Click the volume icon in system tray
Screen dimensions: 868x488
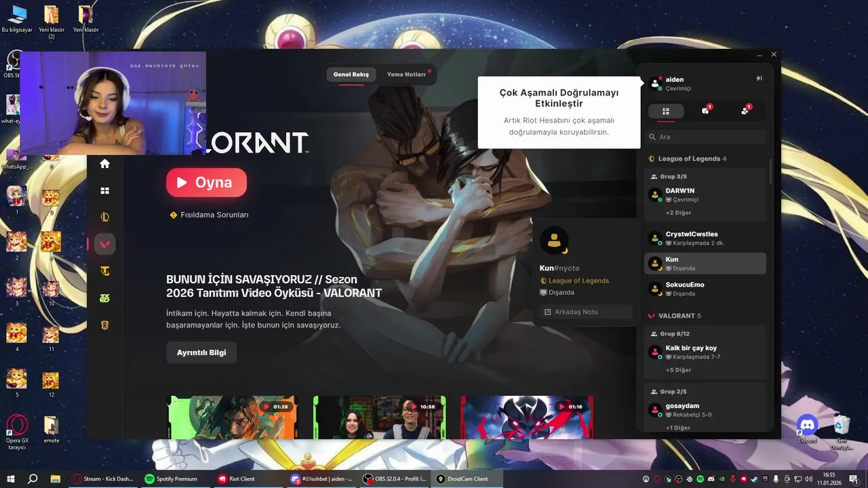(x=808, y=479)
